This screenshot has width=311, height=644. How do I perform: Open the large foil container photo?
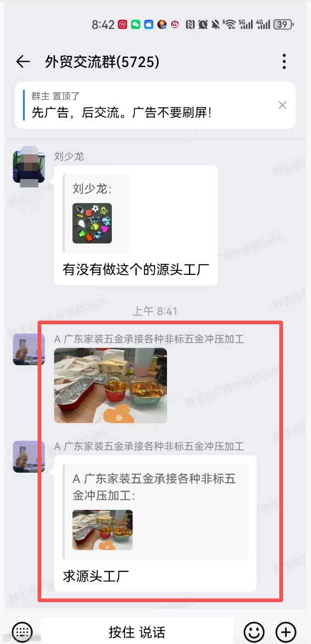click(x=111, y=385)
